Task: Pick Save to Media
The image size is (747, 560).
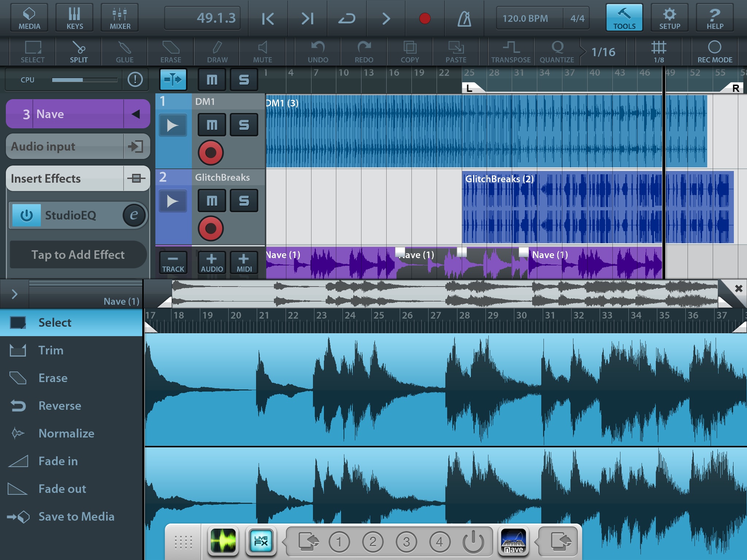Action: click(71, 517)
